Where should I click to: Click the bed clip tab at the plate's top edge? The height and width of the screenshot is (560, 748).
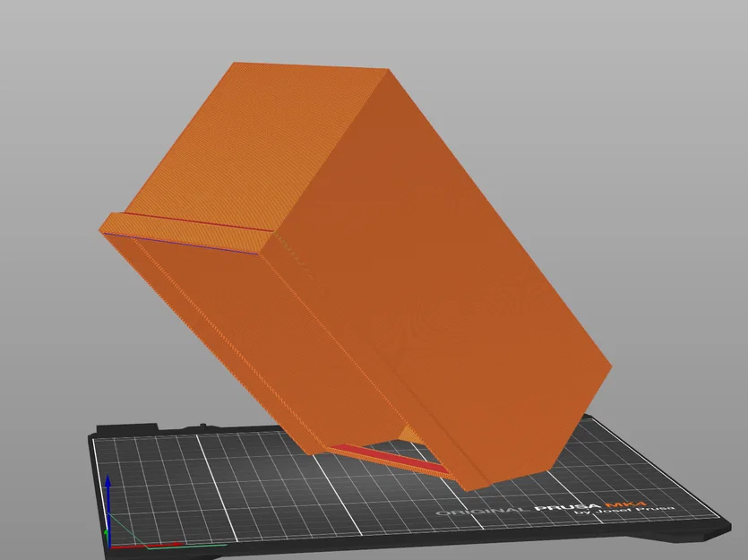[x=201, y=425]
